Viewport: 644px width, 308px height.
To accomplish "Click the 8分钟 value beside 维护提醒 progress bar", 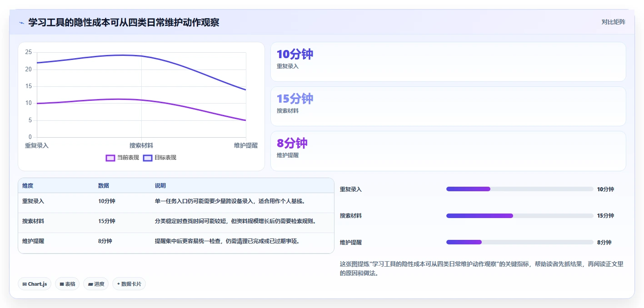I will point(604,243).
